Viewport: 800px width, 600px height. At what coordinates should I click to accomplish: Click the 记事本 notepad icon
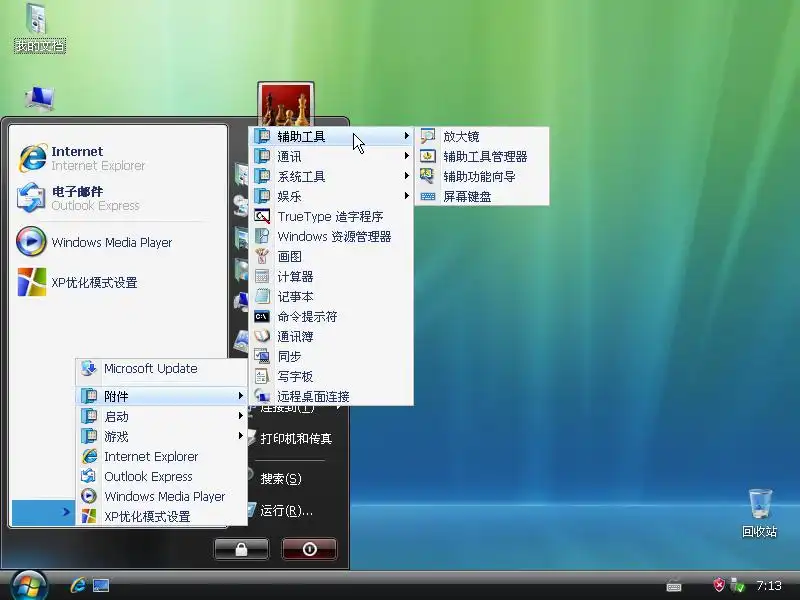pos(262,296)
